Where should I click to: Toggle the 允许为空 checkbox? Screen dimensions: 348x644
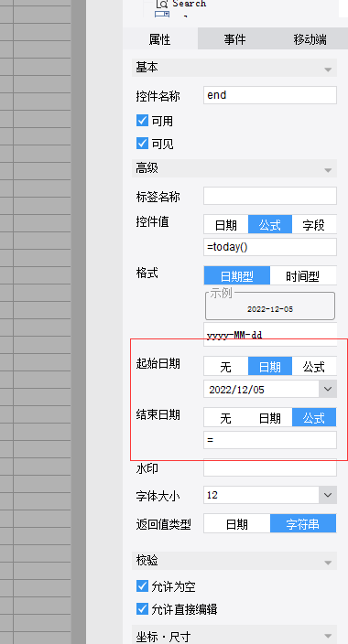point(142,586)
